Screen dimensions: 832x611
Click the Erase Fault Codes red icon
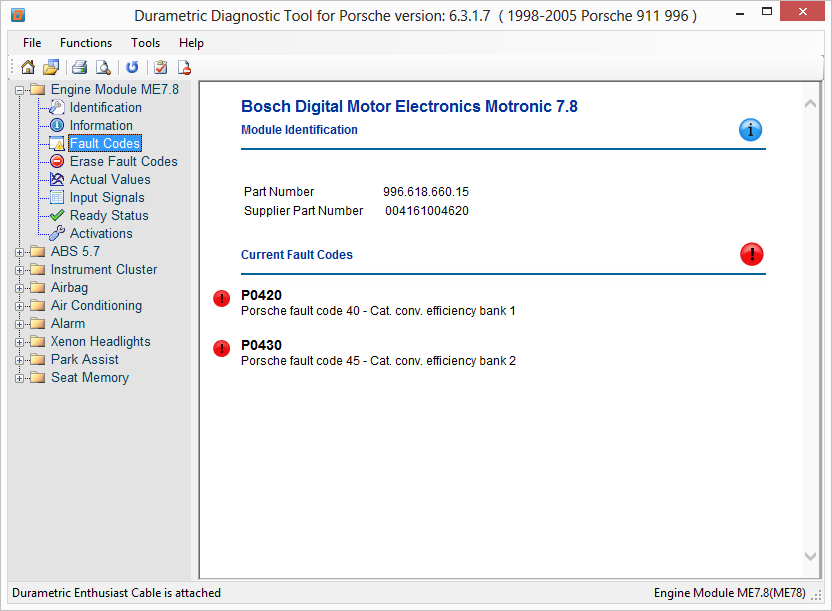point(57,161)
